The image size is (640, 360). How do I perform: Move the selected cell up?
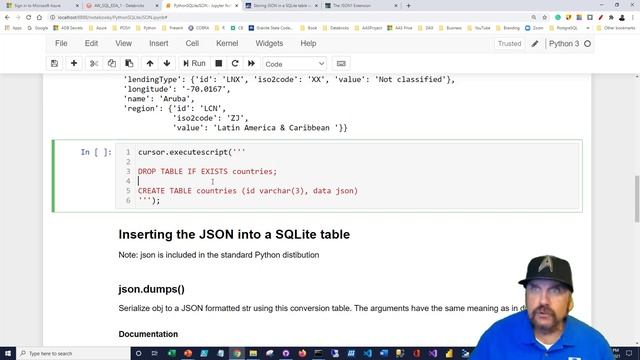[x=150, y=64]
